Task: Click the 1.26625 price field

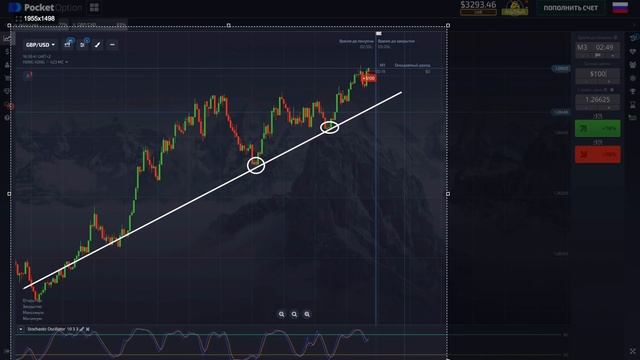Action: (x=598, y=102)
